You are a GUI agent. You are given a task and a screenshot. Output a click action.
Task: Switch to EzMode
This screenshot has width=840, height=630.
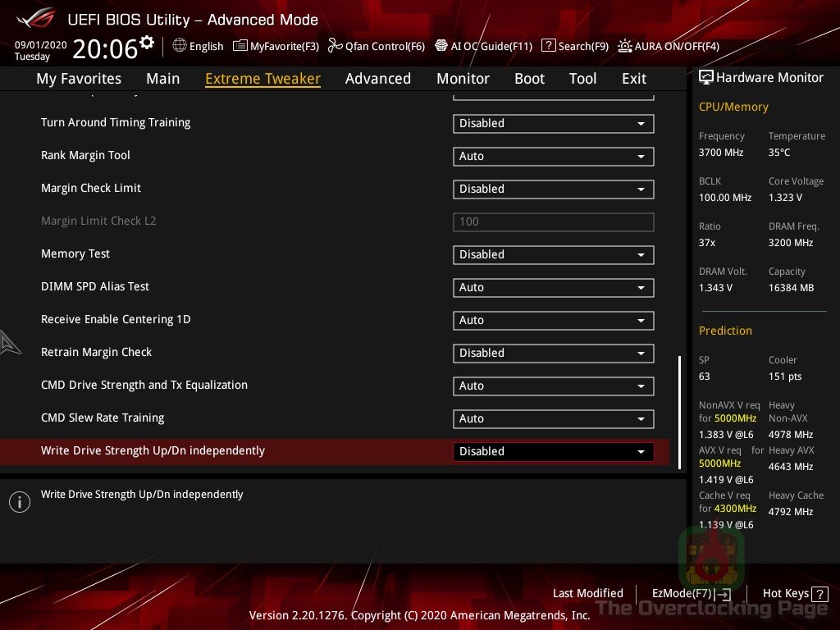[x=689, y=593]
